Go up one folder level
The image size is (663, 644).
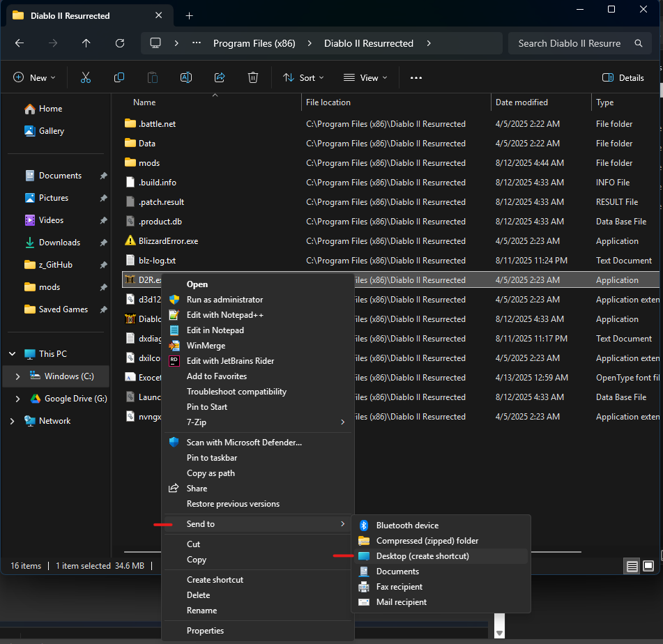click(86, 43)
